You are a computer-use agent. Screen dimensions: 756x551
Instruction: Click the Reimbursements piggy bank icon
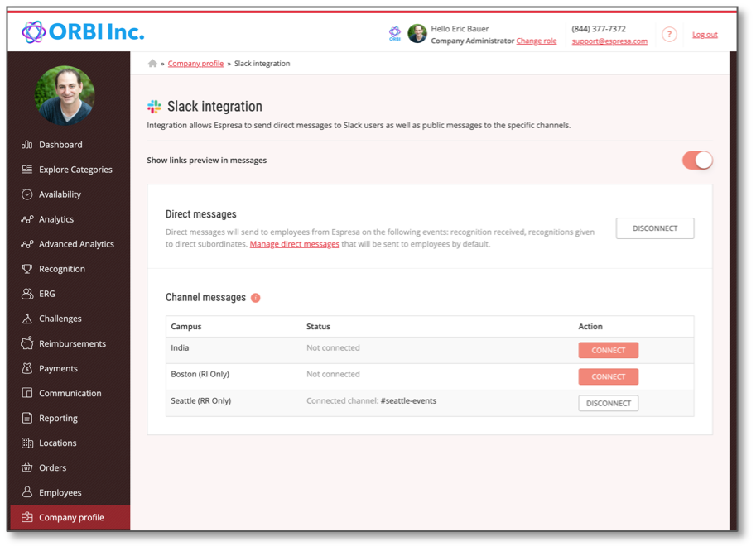click(x=27, y=343)
